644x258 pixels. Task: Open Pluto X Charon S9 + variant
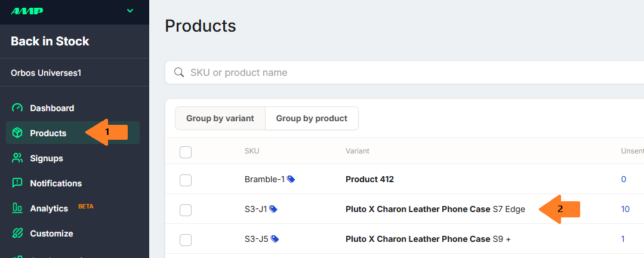coord(427,239)
